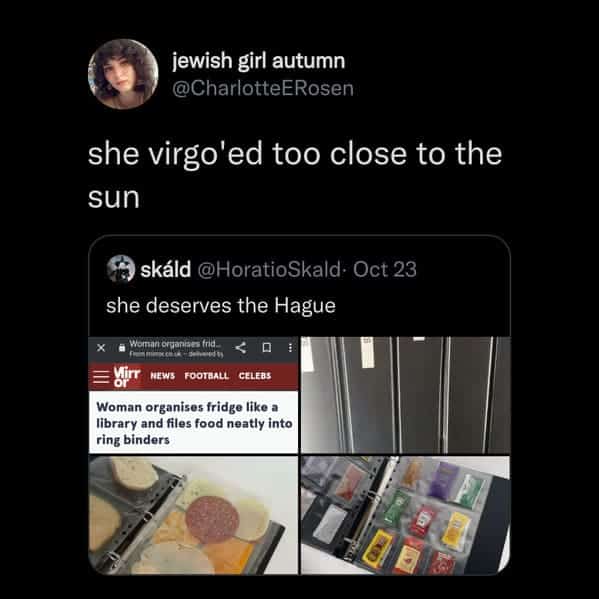
Task: Click the skáld avatar in quoted tweet
Action: [121, 269]
